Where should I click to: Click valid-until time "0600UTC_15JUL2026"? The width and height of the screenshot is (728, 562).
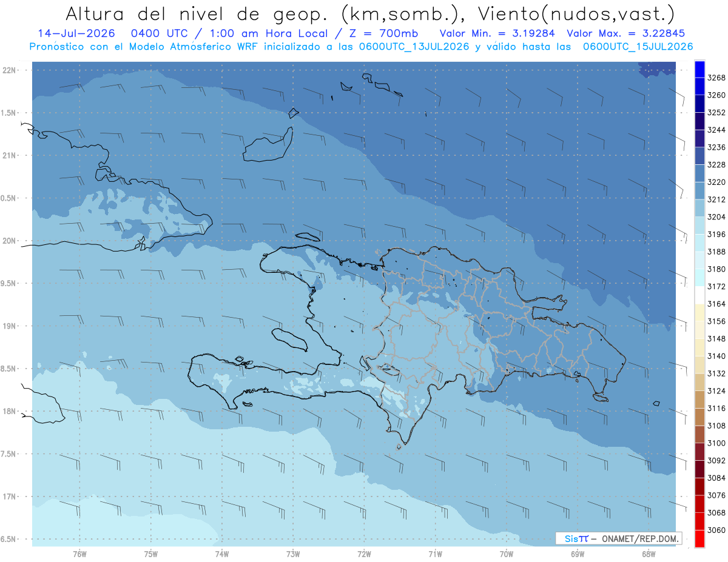coord(638,47)
